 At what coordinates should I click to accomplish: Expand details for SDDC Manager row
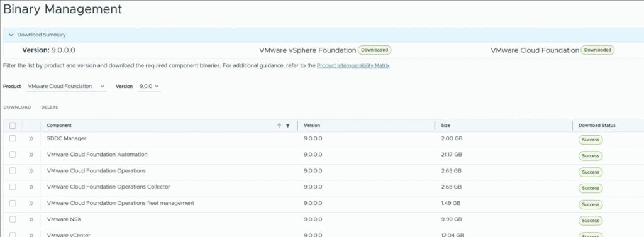31,138
